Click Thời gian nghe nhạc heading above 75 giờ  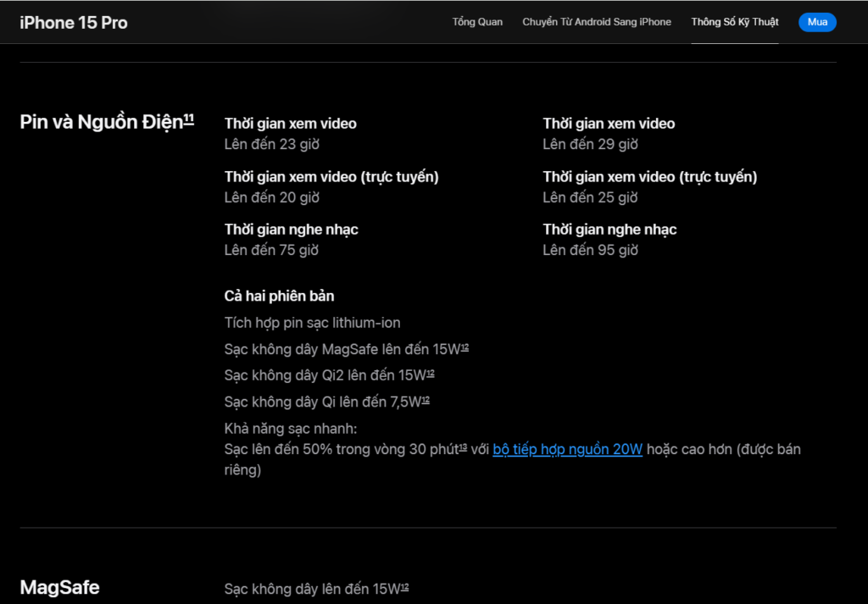(292, 230)
